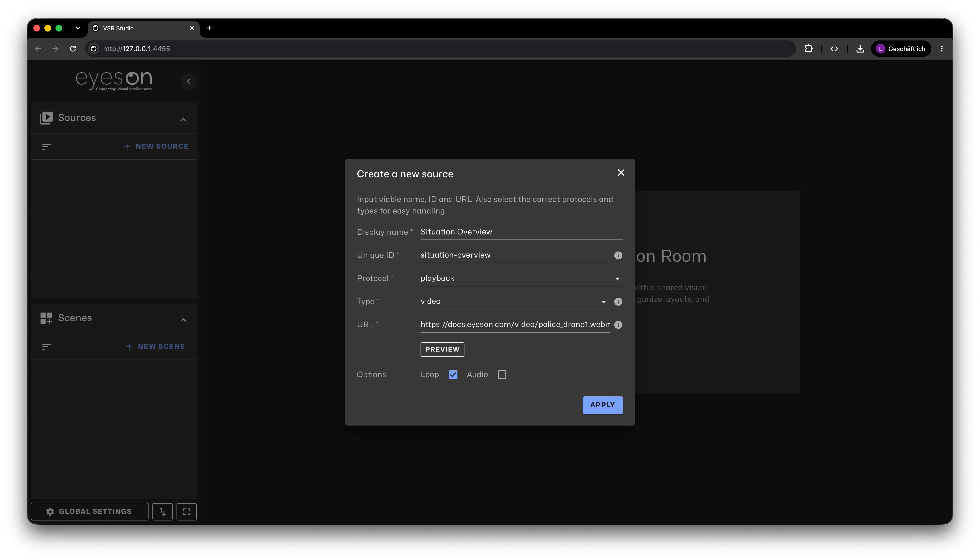The height and width of the screenshot is (560, 980).
Task: Close the VSR Studio tab
Action: [192, 28]
